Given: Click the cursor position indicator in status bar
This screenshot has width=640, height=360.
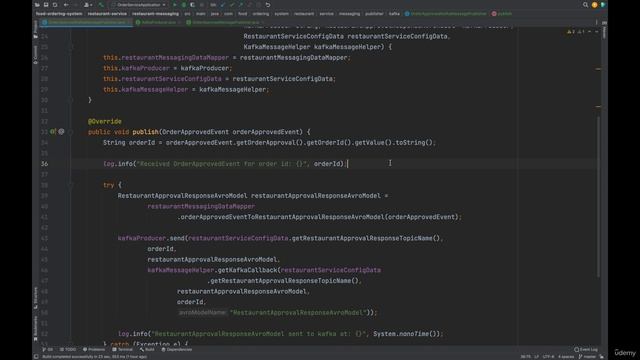Looking at the screenshot, I should [x=525, y=357].
